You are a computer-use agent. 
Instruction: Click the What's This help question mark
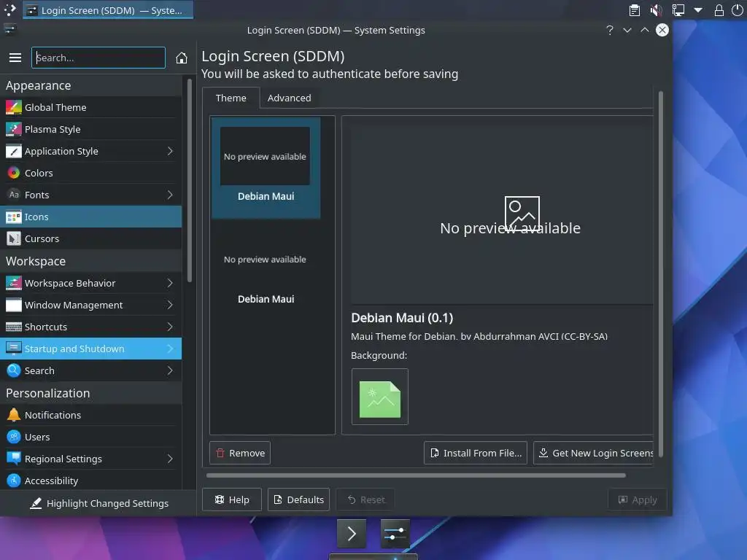pyautogui.click(x=610, y=30)
